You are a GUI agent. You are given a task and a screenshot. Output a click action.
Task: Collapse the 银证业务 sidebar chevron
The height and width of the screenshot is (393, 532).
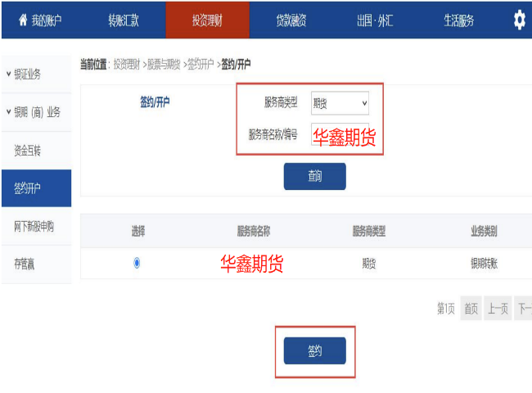click(8, 75)
